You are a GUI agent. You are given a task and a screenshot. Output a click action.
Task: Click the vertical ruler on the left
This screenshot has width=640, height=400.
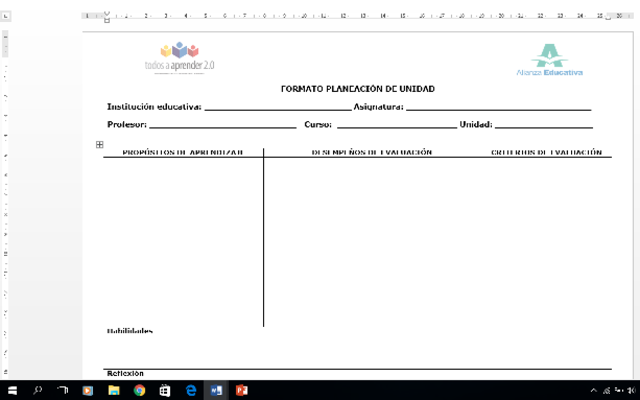(x=5, y=204)
